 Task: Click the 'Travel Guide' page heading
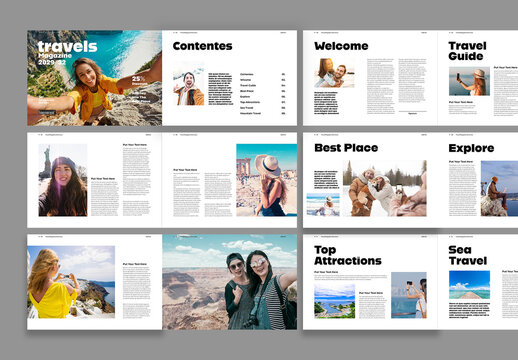[467, 51]
